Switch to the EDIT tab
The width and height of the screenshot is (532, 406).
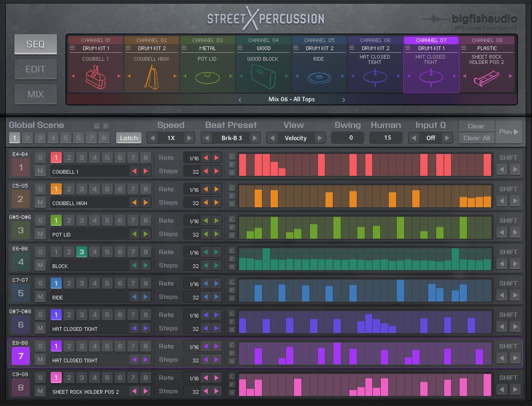pyautogui.click(x=35, y=69)
